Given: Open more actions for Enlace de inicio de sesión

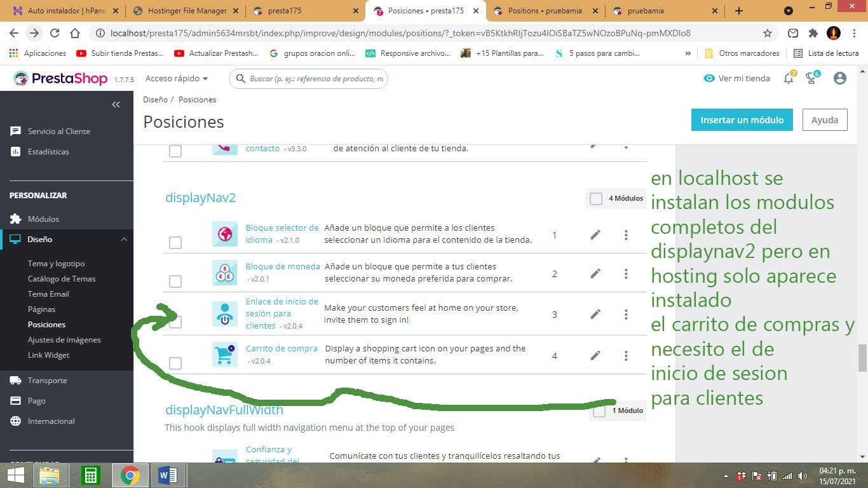Looking at the screenshot, I should 626,315.
